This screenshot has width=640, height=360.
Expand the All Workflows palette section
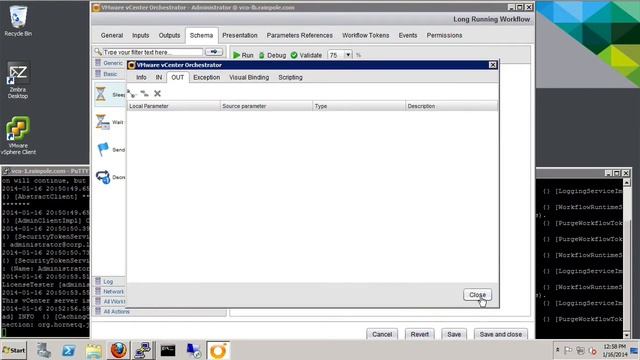(109, 301)
